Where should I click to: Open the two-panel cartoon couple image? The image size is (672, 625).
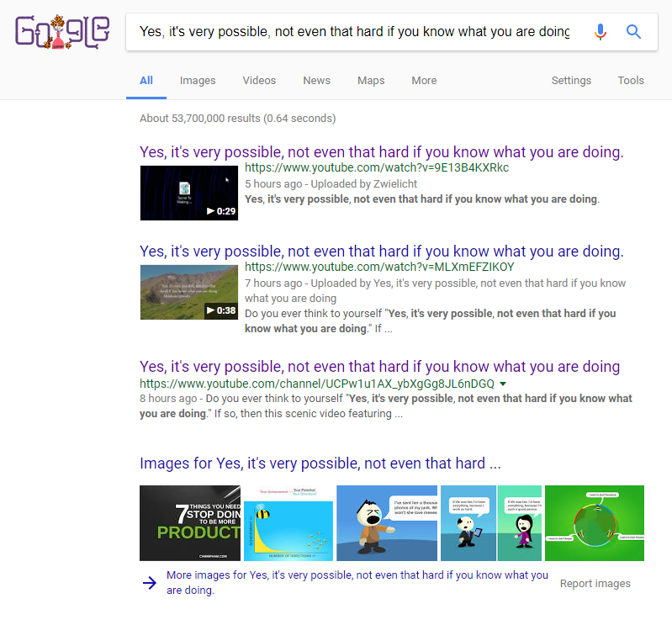click(x=491, y=523)
